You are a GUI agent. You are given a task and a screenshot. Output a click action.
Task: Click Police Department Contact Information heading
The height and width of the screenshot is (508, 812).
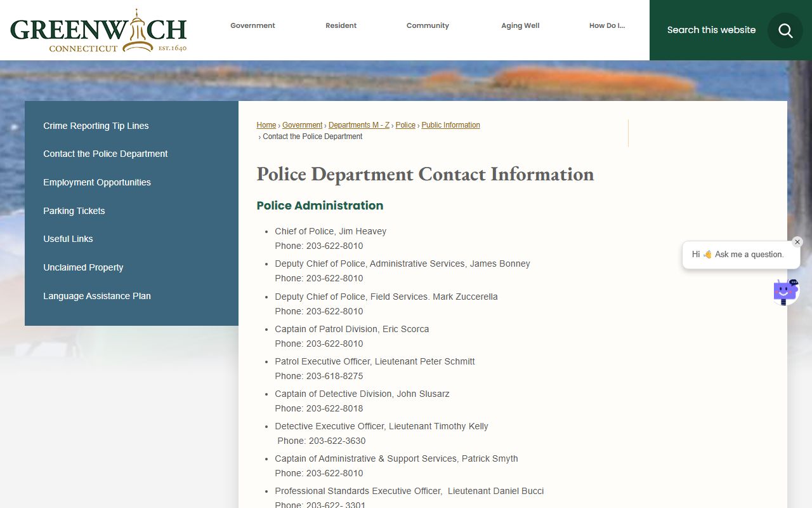425,174
